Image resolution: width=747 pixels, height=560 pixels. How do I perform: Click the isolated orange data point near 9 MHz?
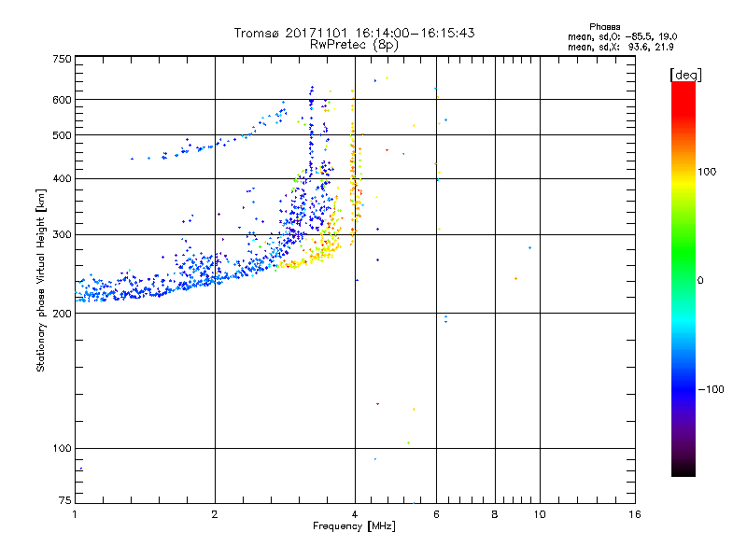pos(516,278)
